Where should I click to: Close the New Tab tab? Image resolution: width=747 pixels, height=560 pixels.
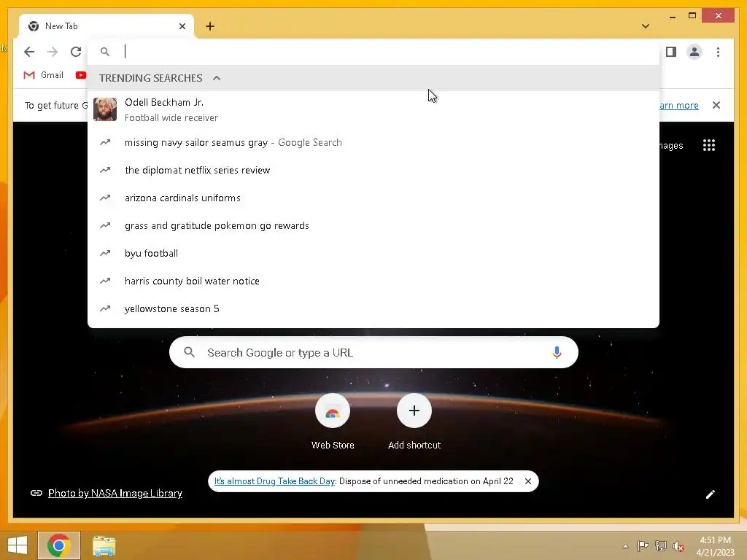pyautogui.click(x=182, y=26)
